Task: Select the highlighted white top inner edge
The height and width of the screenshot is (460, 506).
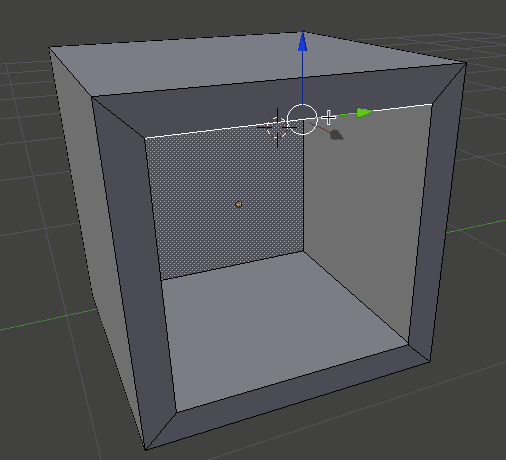Action: tap(289, 121)
